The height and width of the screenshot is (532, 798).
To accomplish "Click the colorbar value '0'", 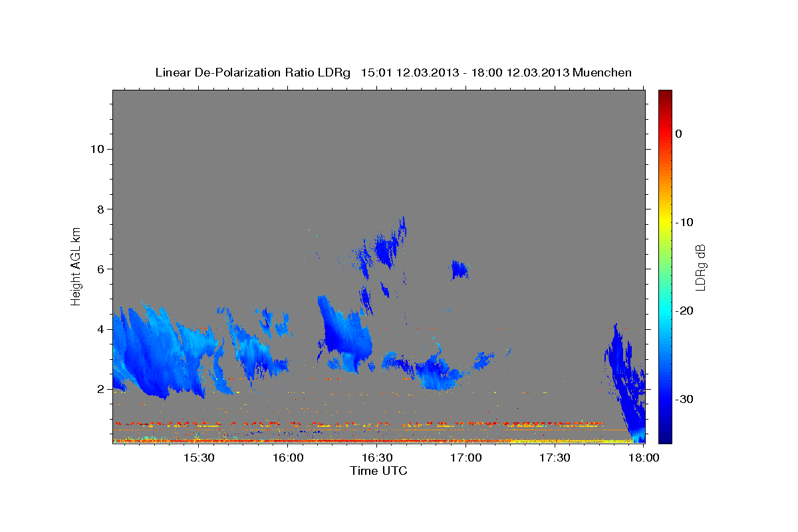I will pos(679,134).
